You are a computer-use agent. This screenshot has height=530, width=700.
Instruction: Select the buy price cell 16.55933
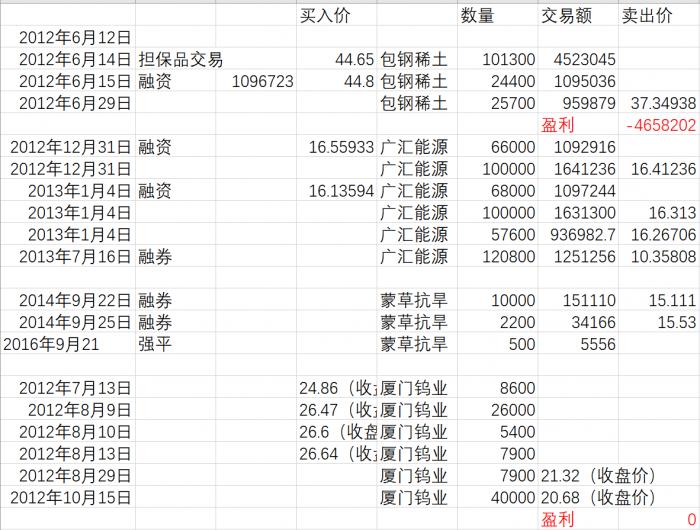point(337,146)
